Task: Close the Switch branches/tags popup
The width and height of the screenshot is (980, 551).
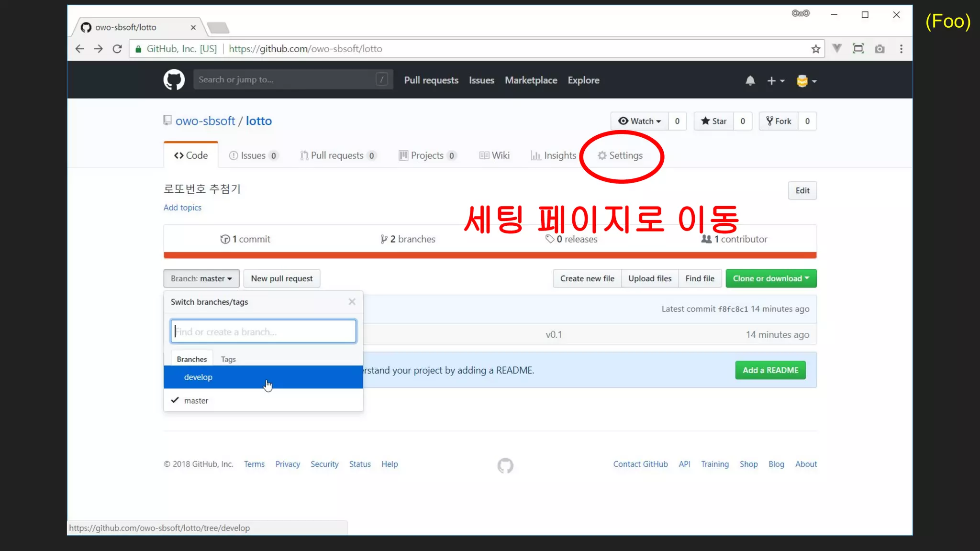Action: tap(352, 302)
